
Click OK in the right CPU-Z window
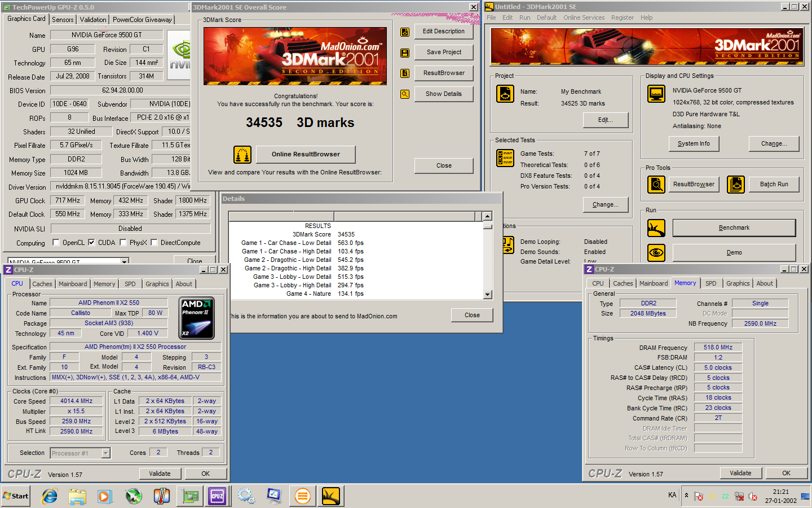point(786,473)
